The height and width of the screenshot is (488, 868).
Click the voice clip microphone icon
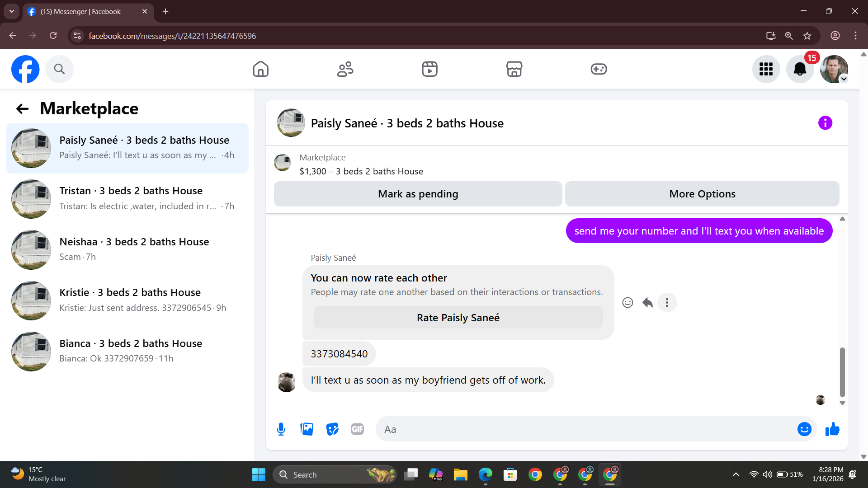tap(281, 429)
